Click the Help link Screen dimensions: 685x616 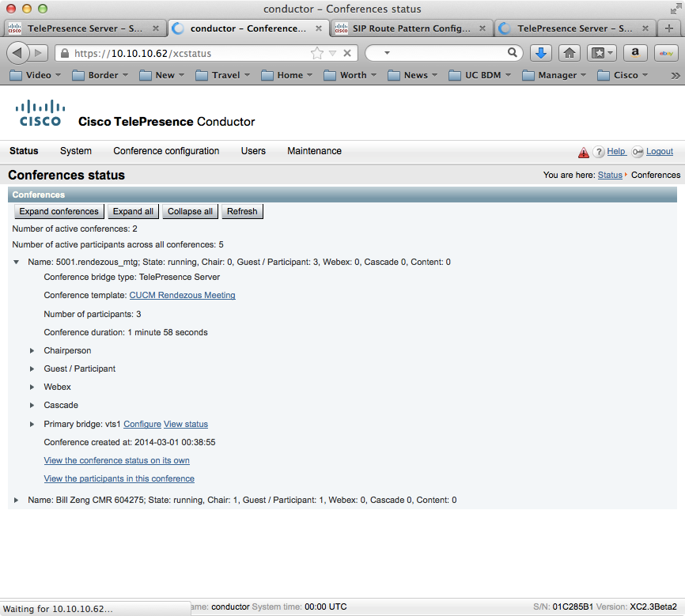pyautogui.click(x=616, y=151)
